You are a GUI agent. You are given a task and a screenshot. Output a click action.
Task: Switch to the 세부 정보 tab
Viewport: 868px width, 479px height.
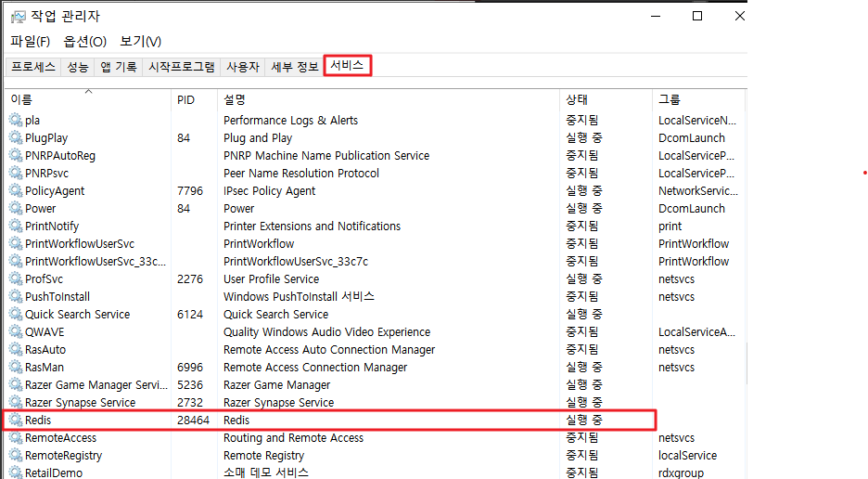click(295, 67)
